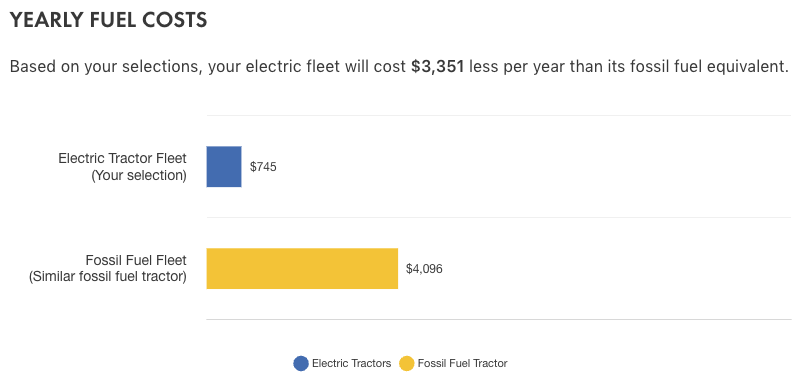This screenshot has width=802, height=390.
Task: Click the "(Similar fossil fuel tractor)" subtitle text
Action: click(108, 277)
